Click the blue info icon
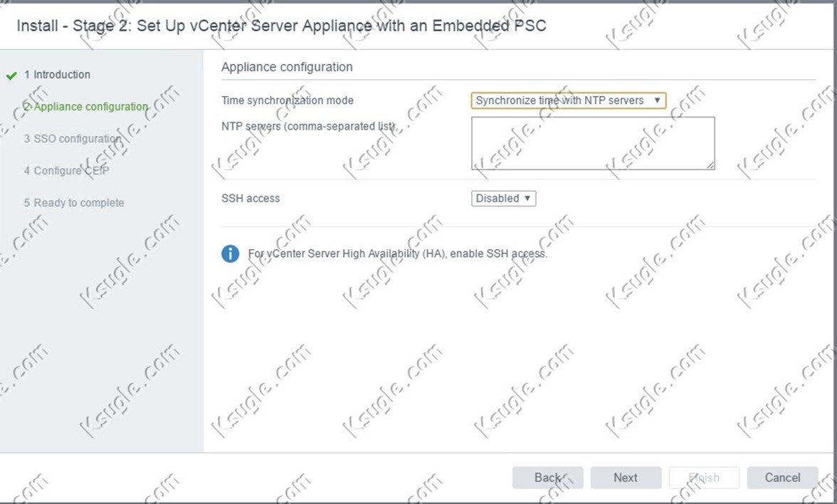The width and height of the screenshot is (837, 504). 230,253
